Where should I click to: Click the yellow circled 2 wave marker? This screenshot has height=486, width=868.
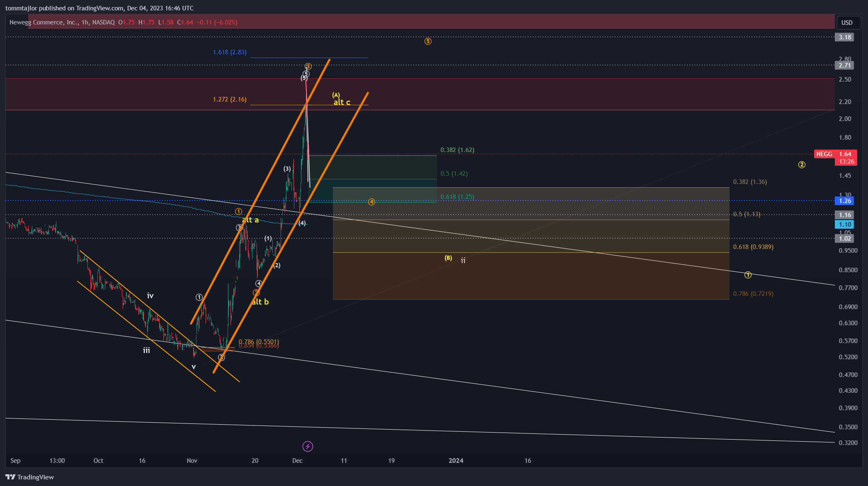click(x=802, y=164)
